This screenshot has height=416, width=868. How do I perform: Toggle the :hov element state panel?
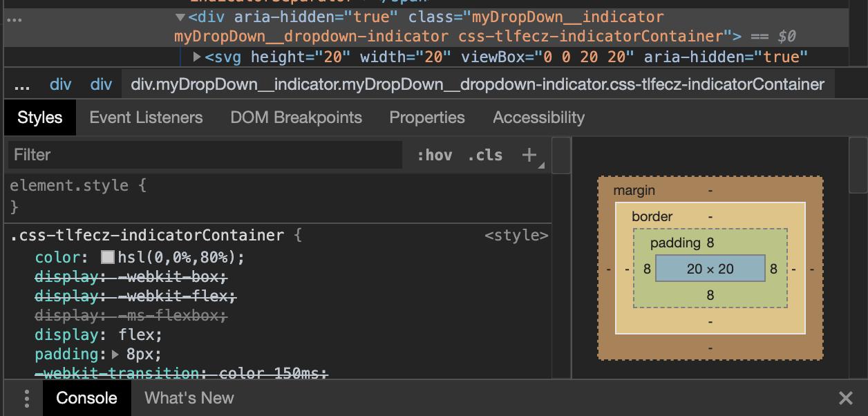point(435,155)
